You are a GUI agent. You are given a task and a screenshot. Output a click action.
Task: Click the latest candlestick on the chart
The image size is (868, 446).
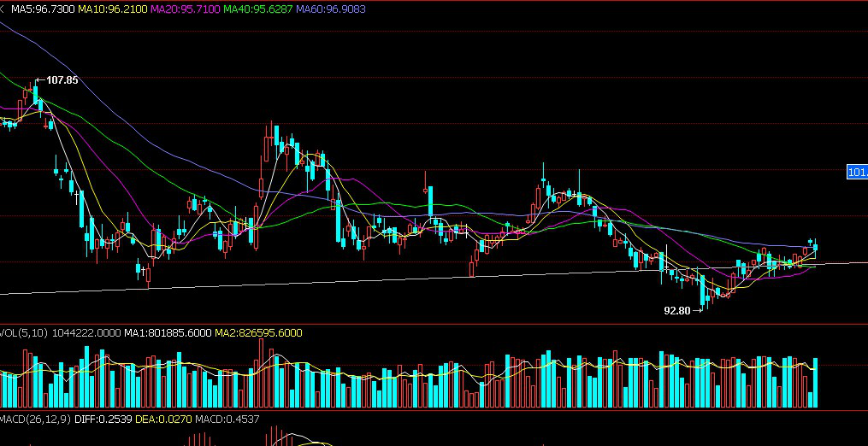tap(816, 247)
